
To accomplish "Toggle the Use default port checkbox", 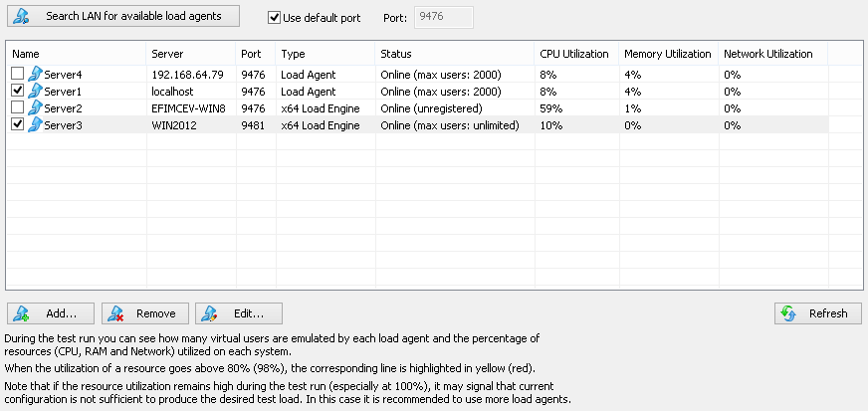I will [x=274, y=18].
